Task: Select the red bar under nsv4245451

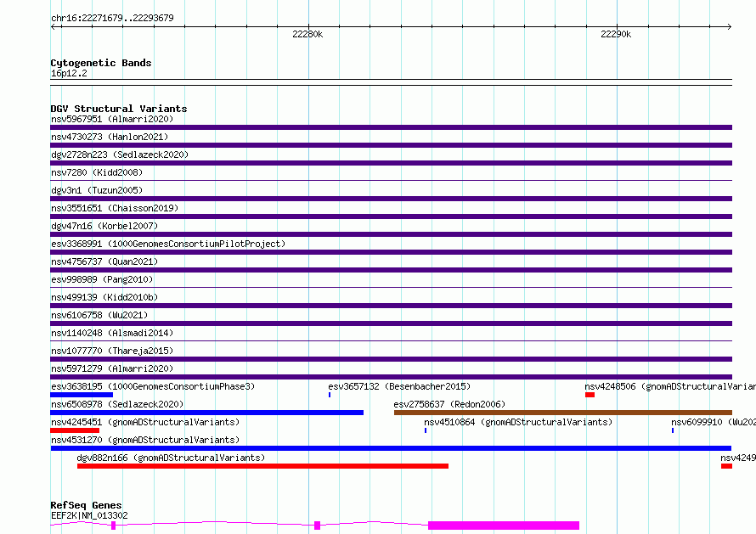Action: 75,430
